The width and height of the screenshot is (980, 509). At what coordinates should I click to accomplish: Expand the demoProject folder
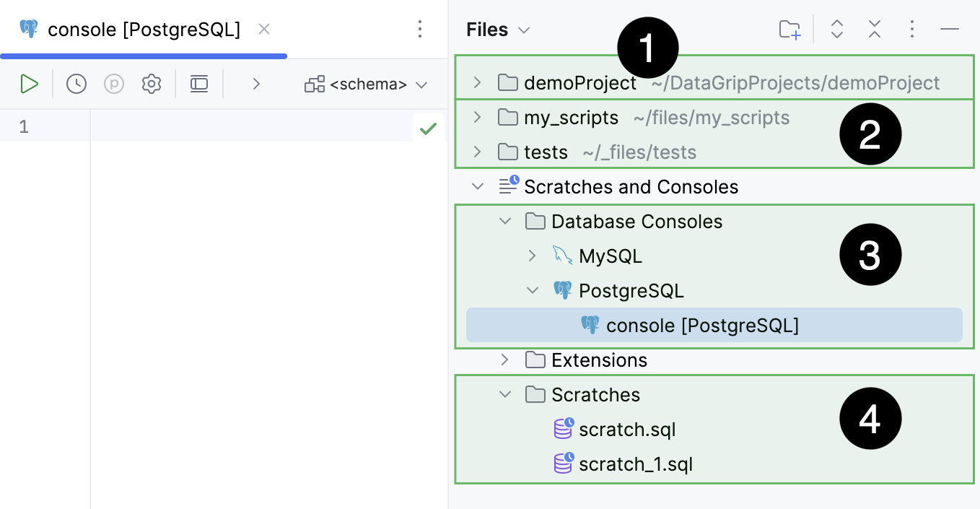[x=476, y=82]
